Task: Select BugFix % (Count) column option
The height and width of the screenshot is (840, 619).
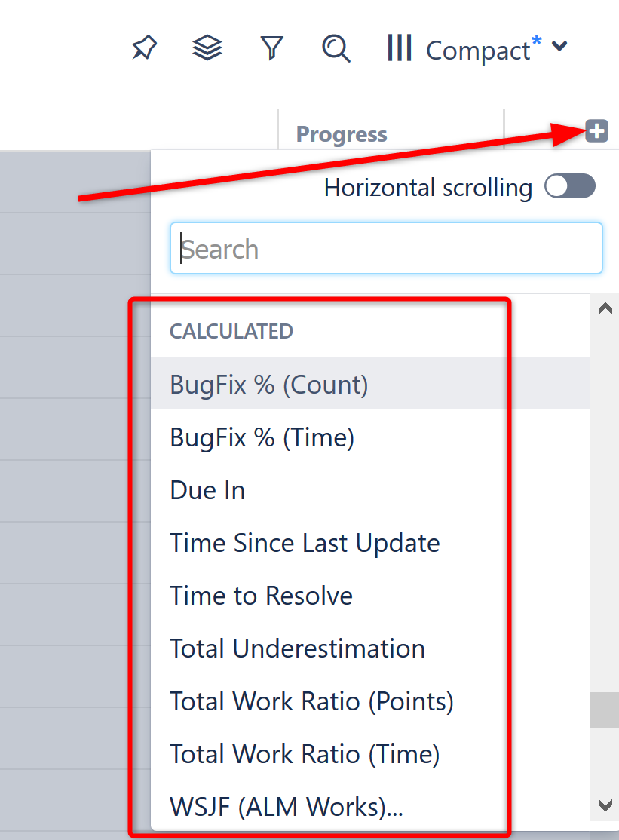Action: tap(269, 385)
